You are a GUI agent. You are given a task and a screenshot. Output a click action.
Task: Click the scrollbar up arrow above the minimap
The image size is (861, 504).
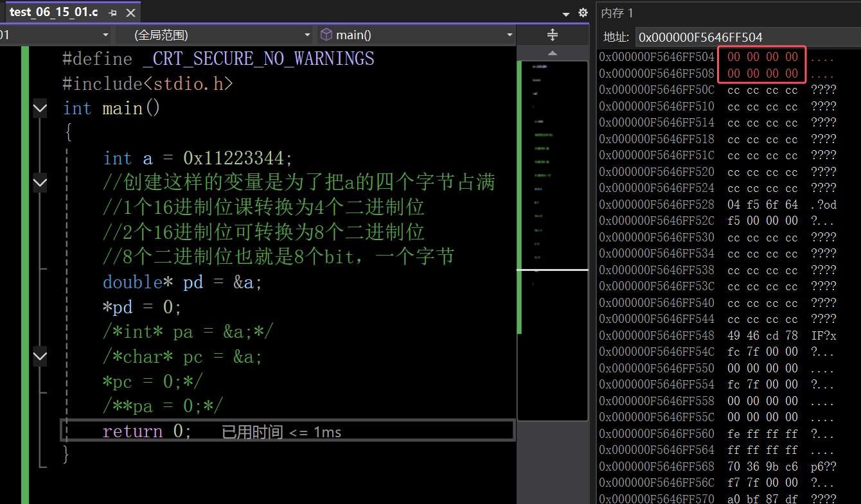point(553,53)
